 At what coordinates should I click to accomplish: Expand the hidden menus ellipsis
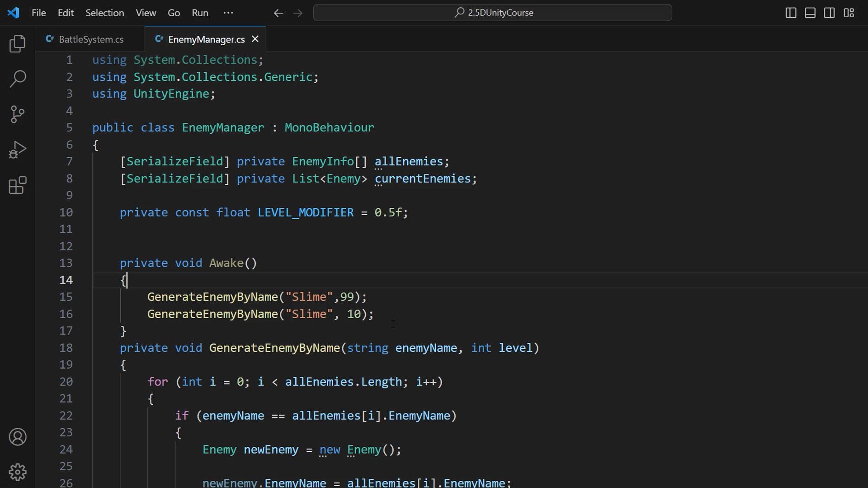click(x=228, y=13)
